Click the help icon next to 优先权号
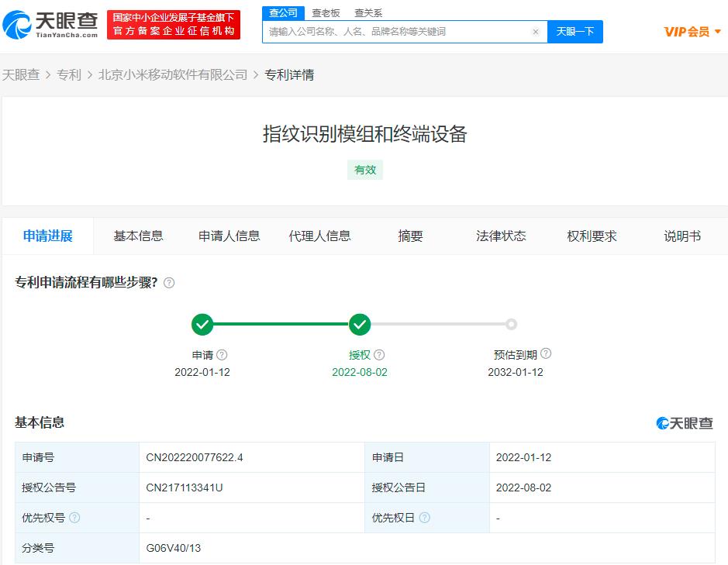 point(74,518)
